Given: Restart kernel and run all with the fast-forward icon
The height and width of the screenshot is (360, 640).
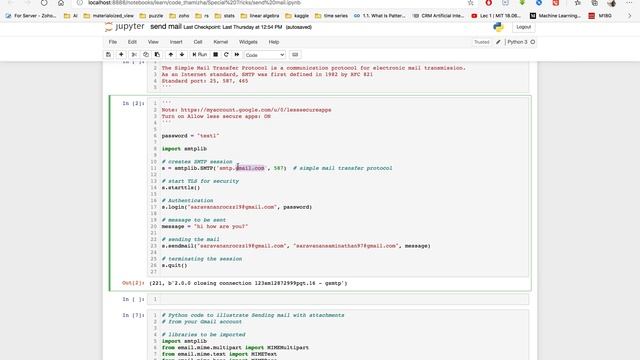Looking at the screenshot, I should [237, 55].
